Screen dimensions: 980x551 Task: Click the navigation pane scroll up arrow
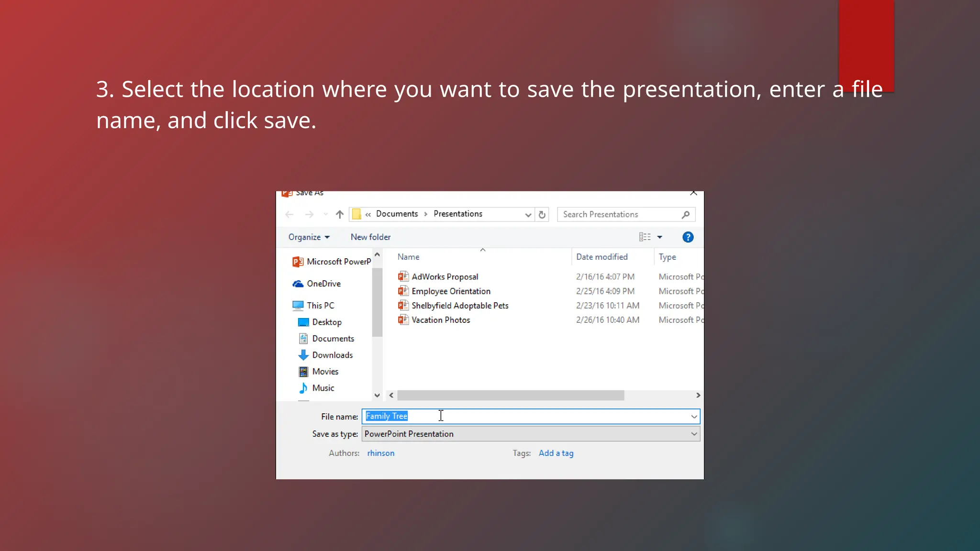click(x=377, y=255)
